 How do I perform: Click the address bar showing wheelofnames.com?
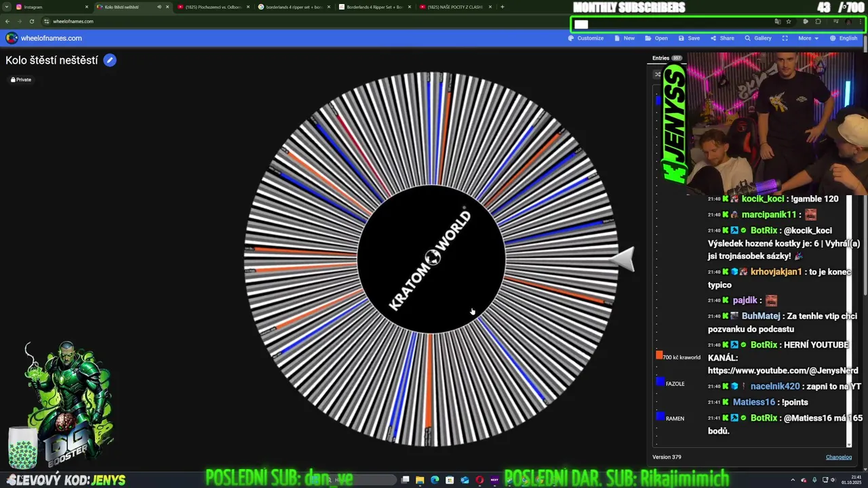(x=73, y=21)
